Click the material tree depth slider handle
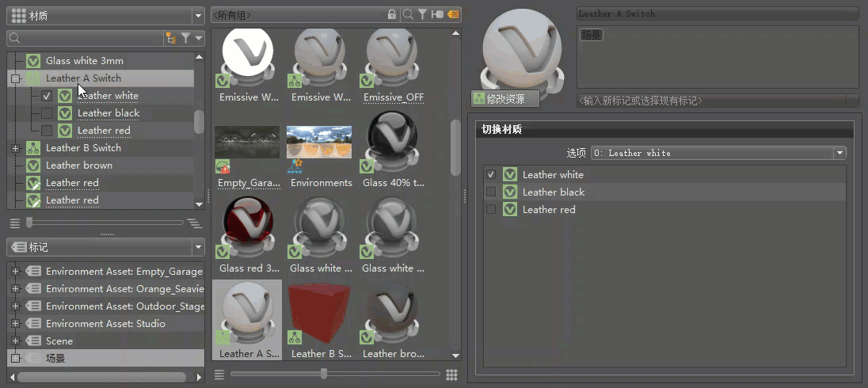 (29, 223)
